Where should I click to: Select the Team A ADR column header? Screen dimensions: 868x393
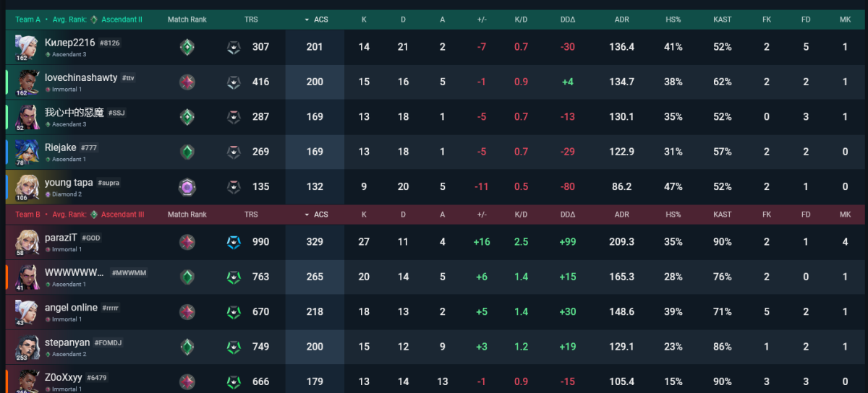621,20
